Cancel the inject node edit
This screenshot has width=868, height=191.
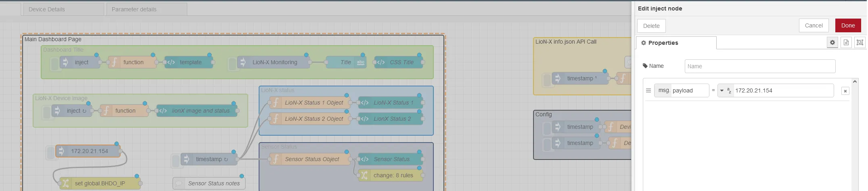tap(814, 25)
